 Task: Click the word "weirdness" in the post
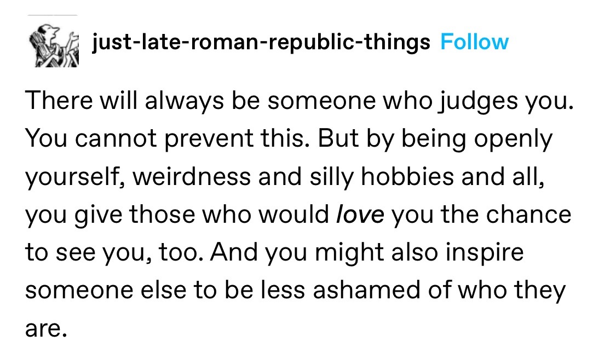[192, 176]
